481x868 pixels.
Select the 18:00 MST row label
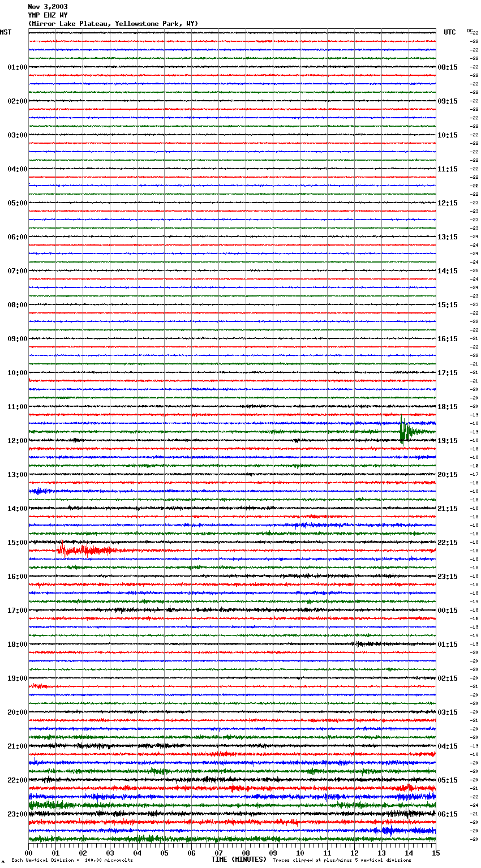pyautogui.click(x=17, y=644)
